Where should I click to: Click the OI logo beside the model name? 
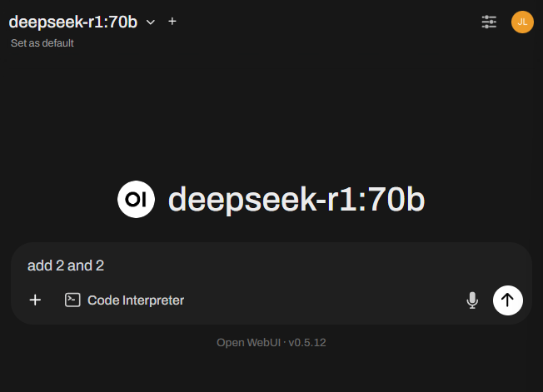coord(136,199)
